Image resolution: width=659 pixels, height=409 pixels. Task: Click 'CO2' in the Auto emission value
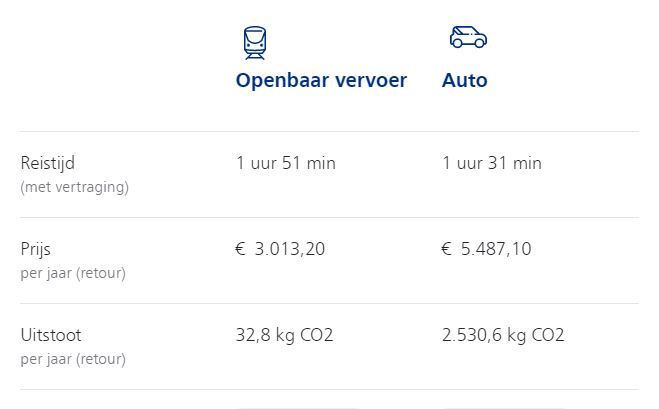(x=548, y=335)
